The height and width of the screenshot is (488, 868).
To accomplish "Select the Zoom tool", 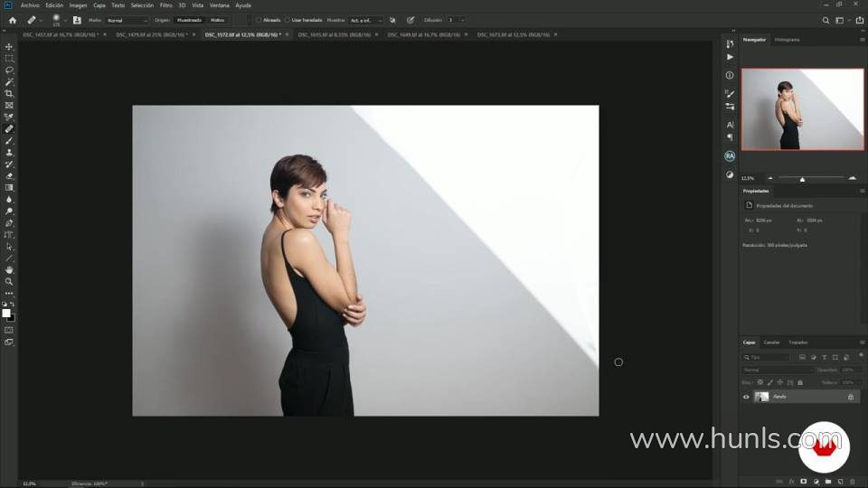I will click(9, 282).
